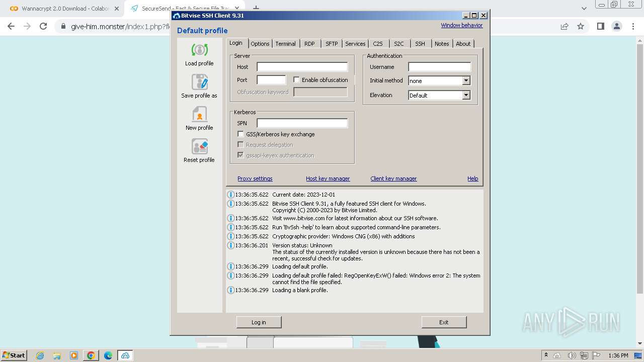Open Client key manager link
Image resolution: width=644 pixels, height=362 pixels.
coord(393,178)
